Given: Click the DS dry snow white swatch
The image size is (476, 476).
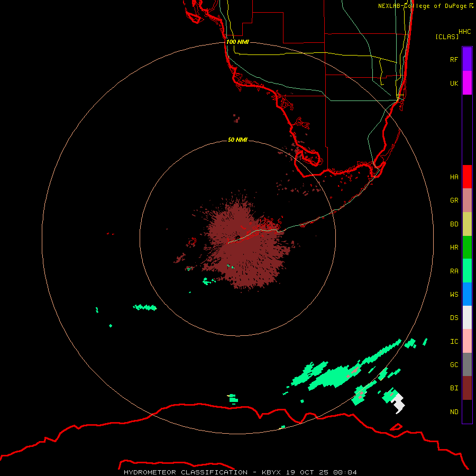Looking at the screenshot, I should [467, 317].
